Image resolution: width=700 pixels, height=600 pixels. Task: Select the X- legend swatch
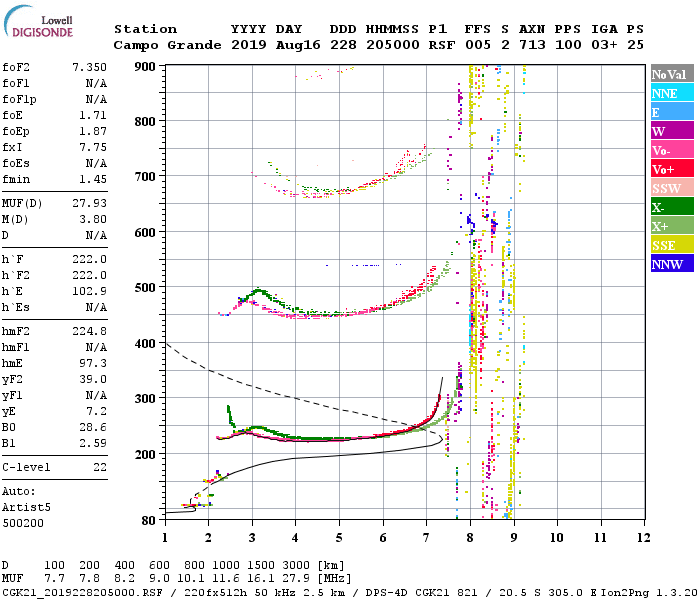672,207
